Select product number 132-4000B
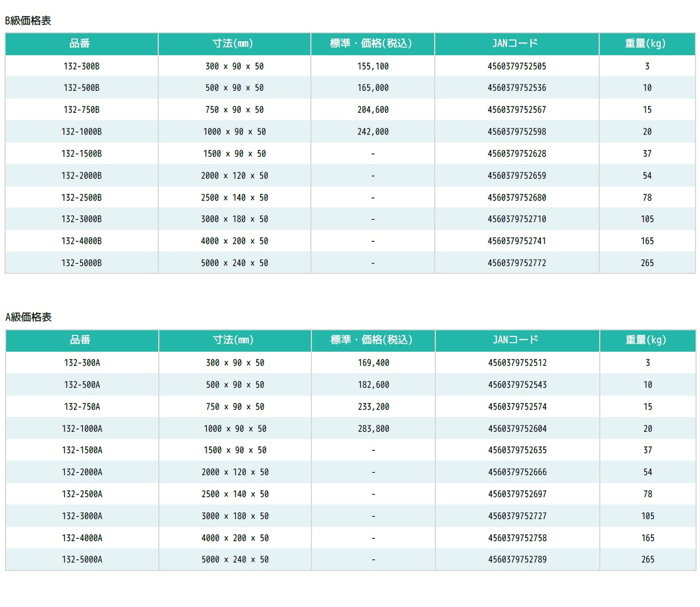The width and height of the screenshot is (700, 607). (82, 241)
